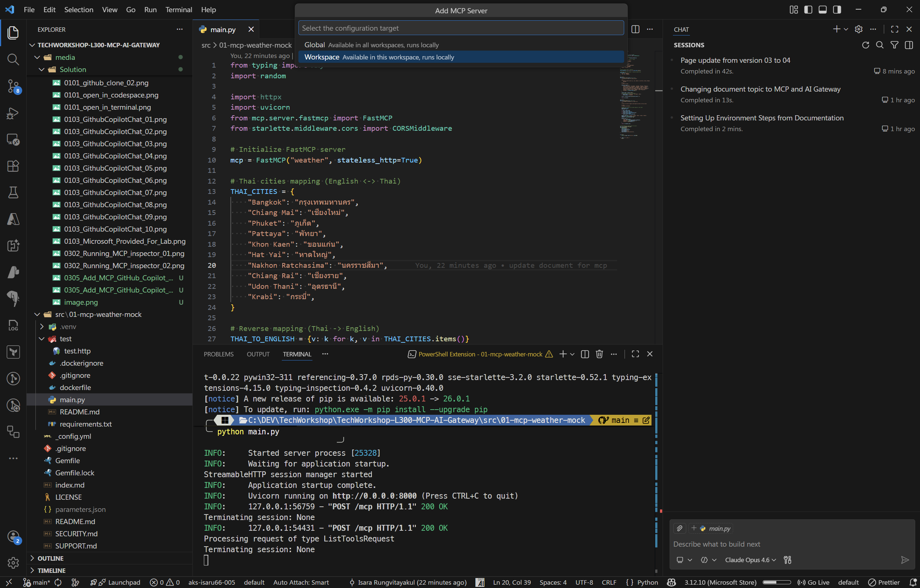Open the Terminal menu
Image resolution: width=920 pixels, height=588 pixels.
point(178,10)
